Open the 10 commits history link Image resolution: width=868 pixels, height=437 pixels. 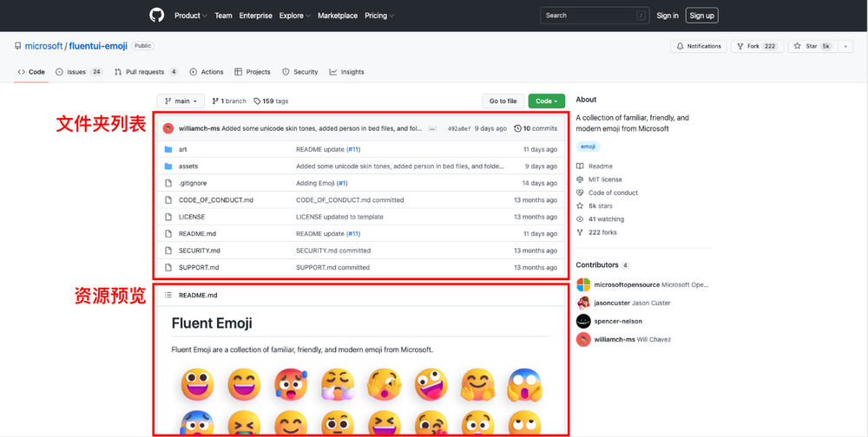coord(536,128)
